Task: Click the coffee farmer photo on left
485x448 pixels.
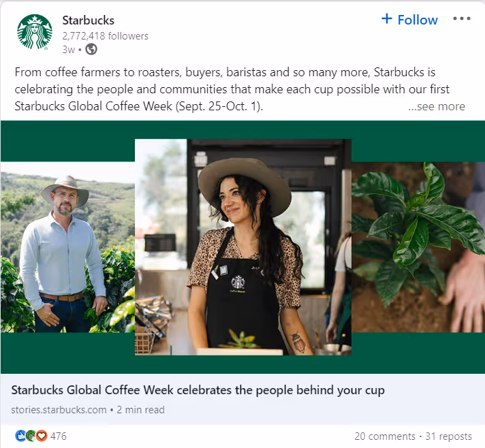Action: point(67,247)
